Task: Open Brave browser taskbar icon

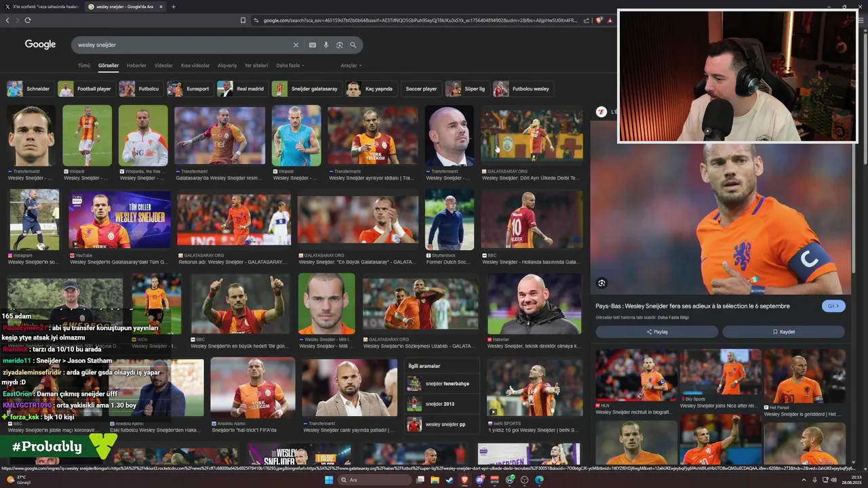Action: (465, 480)
